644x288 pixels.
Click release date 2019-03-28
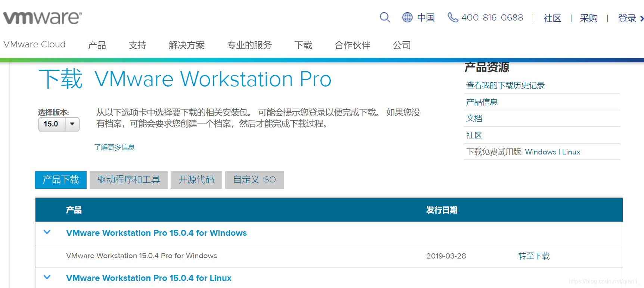446,256
